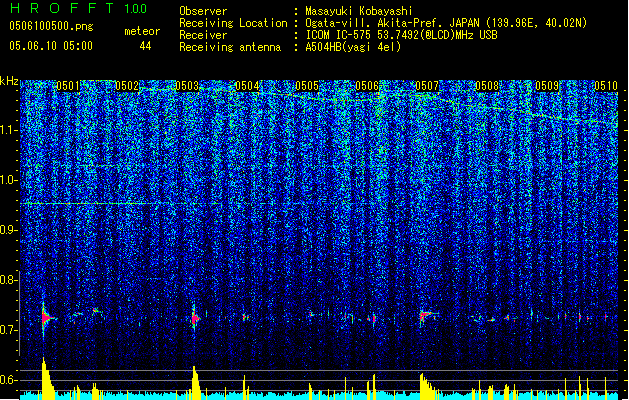Click time marker 0510
This screenshot has height=400, width=629.
click(606, 86)
